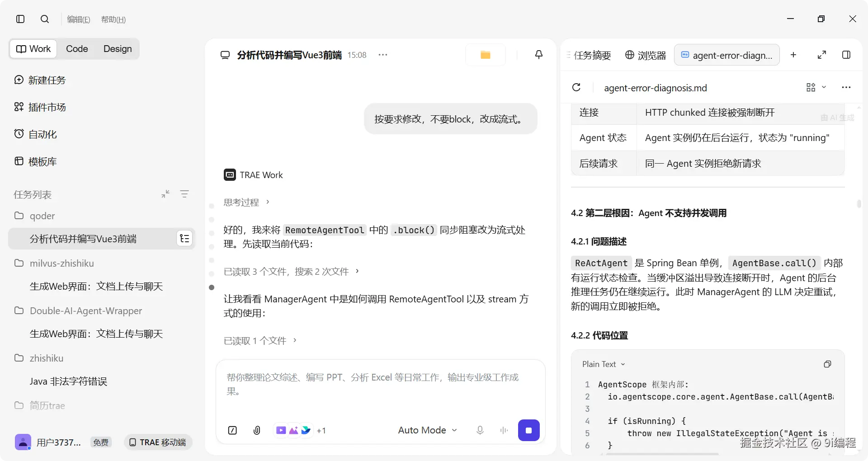Go to the 自动化 automation page

(x=36, y=134)
